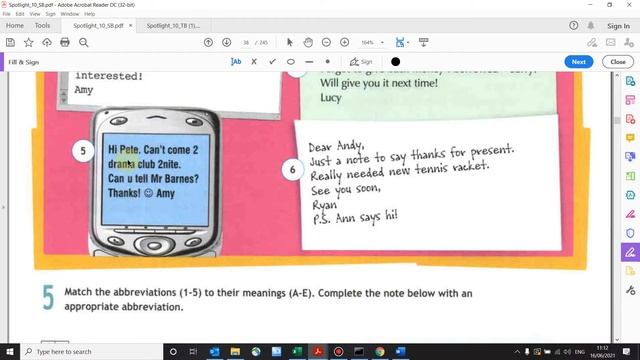Open Chrome from the taskbar
The image size is (640, 360).
[380, 351]
